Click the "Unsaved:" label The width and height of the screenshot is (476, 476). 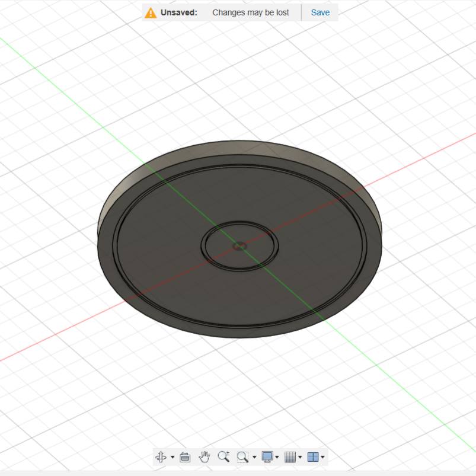179,12
